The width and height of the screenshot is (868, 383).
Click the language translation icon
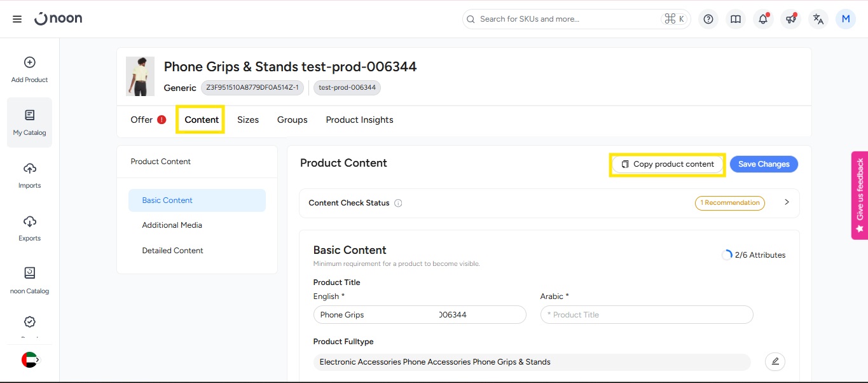click(818, 19)
